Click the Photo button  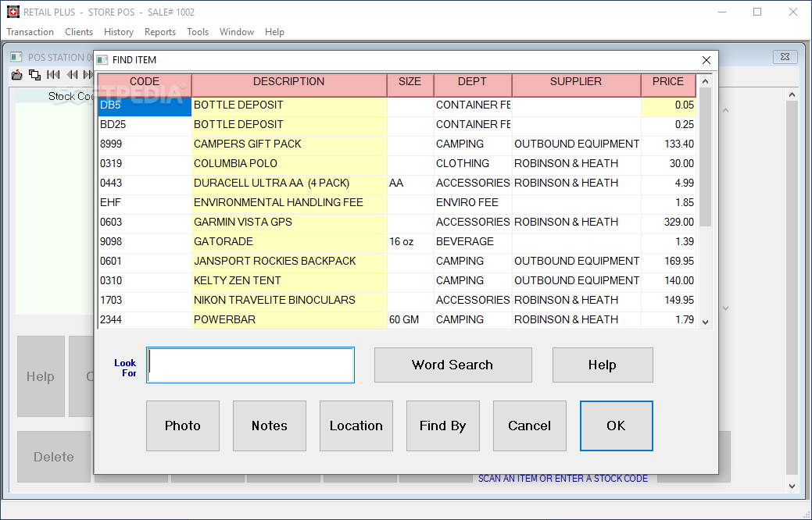pos(183,426)
